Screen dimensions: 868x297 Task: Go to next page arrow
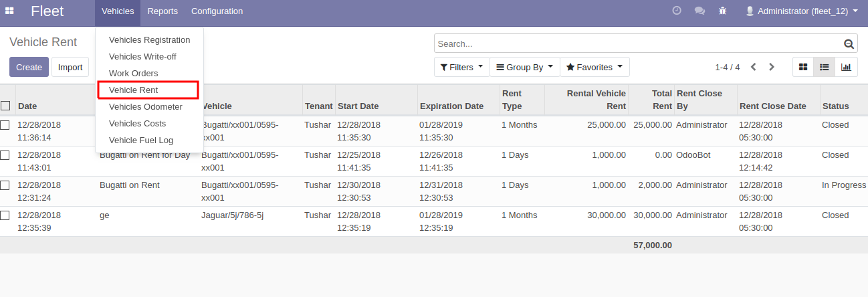(x=772, y=67)
